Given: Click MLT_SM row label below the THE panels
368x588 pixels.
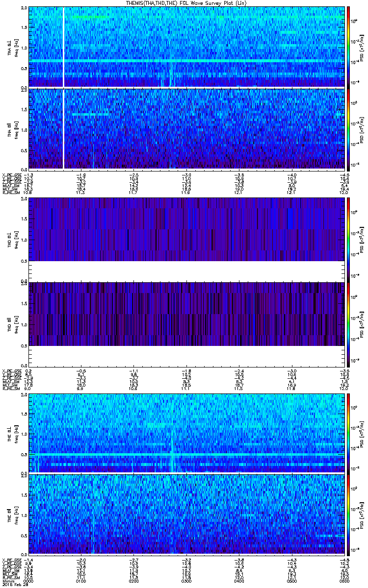Looking at the screenshot, I should [10, 574].
